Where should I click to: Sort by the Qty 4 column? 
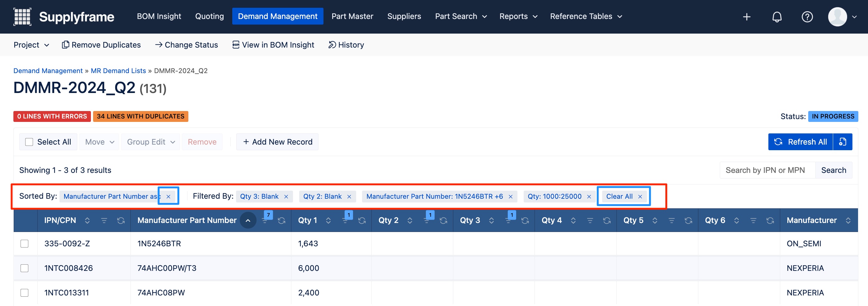[573, 220]
